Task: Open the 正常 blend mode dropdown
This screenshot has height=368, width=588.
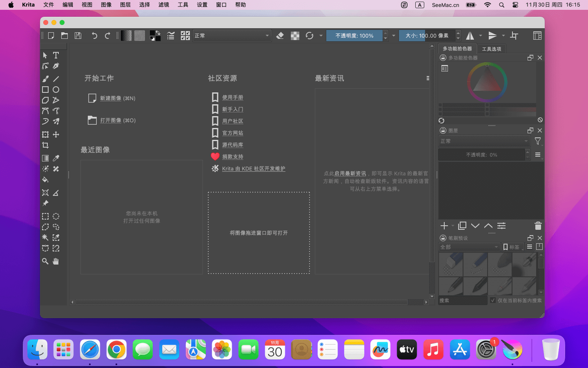Action: click(x=232, y=36)
